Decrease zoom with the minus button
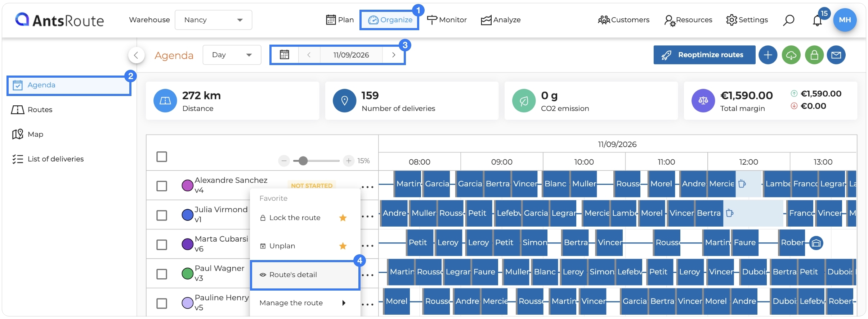 [284, 161]
